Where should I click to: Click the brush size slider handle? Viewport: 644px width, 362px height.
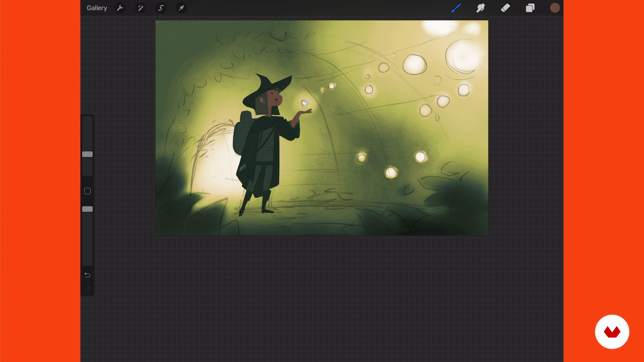(x=87, y=154)
